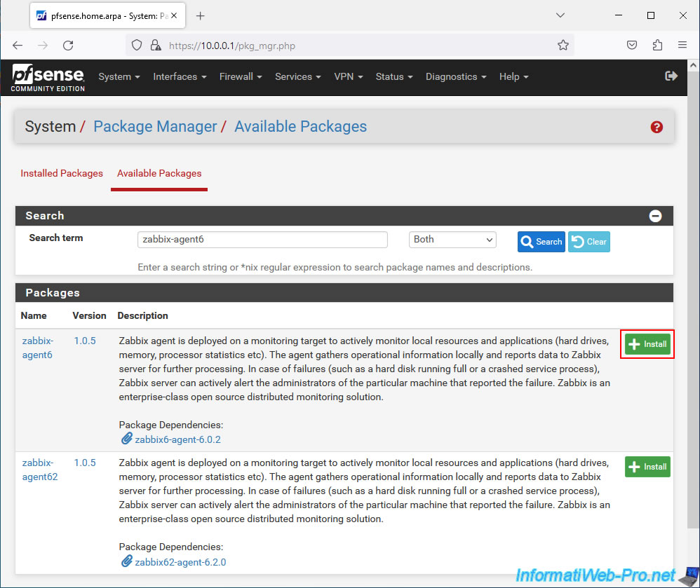Click the scrollbar up arrow
This screenshot has height=588, width=700.
point(693,66)
